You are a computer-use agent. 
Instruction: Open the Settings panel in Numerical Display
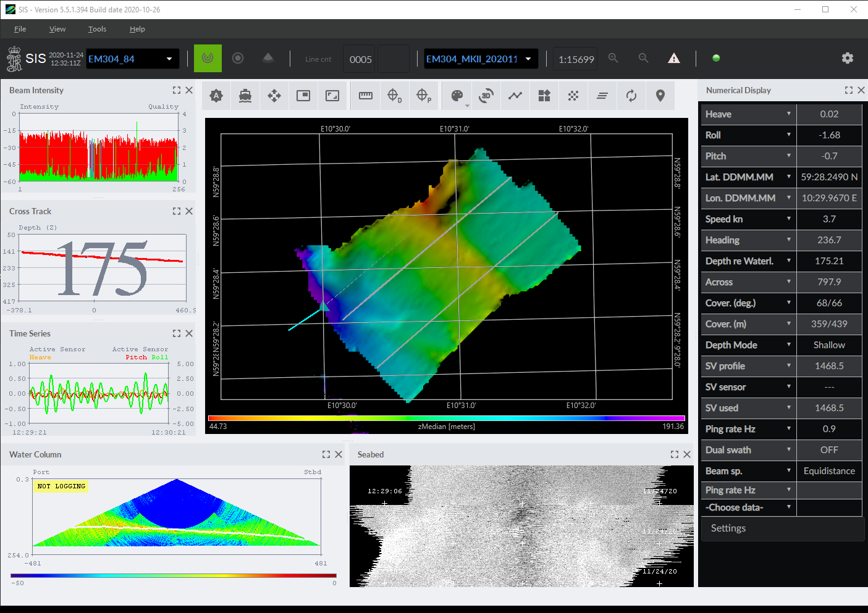(728, 528)
